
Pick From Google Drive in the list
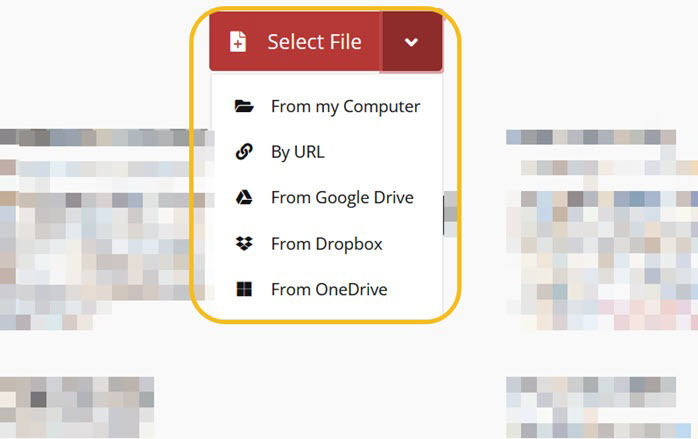tap(327, 197)
